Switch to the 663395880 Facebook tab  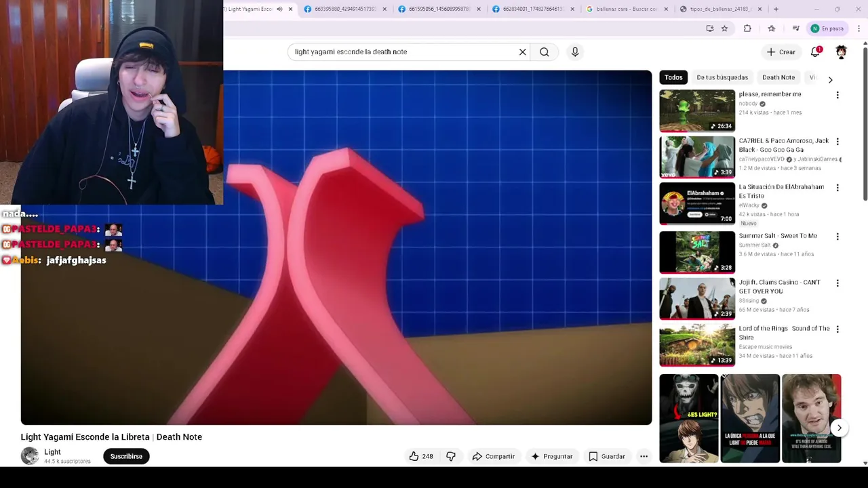(345, 9)
